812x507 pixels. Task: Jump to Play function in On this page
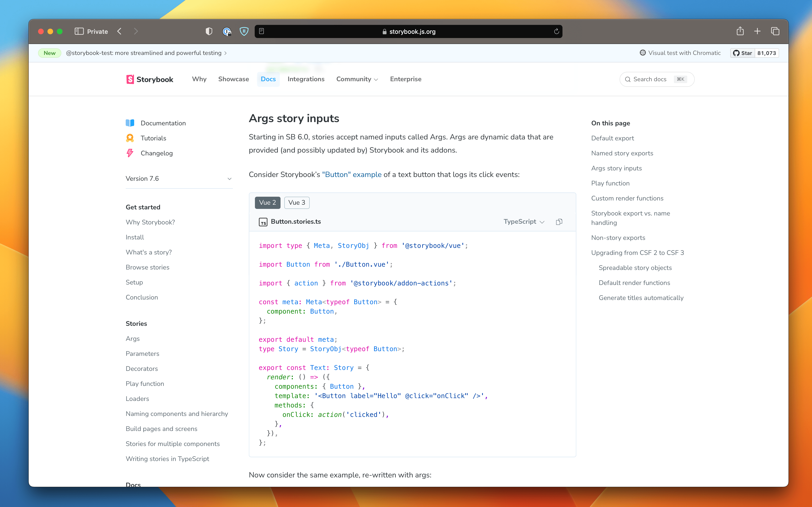(x=610, y=183)
